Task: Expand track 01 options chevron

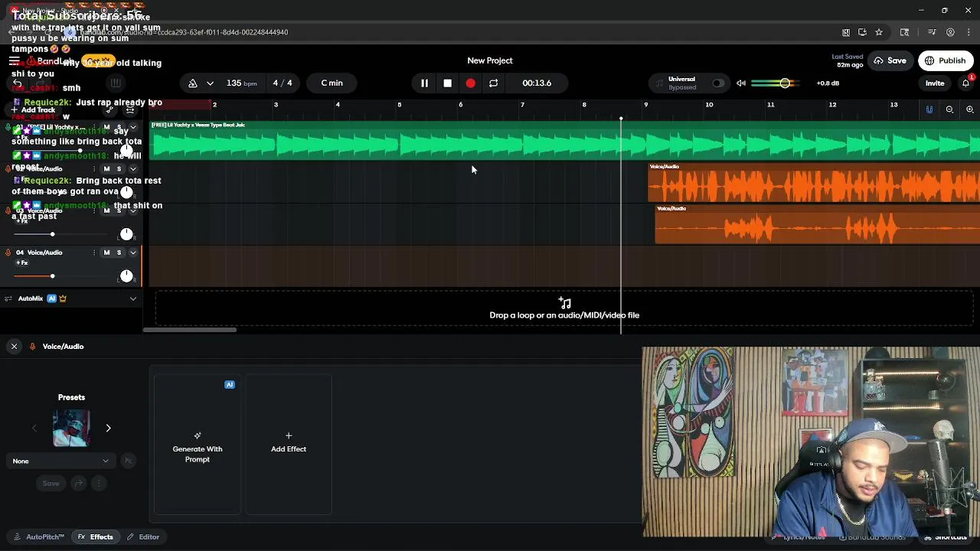Action: tap(132, 127)
